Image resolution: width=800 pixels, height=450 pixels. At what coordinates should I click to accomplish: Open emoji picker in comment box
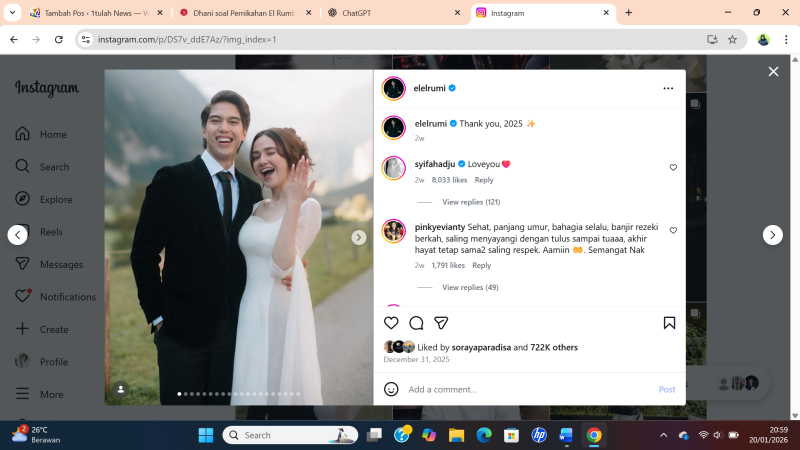(391, 389)
